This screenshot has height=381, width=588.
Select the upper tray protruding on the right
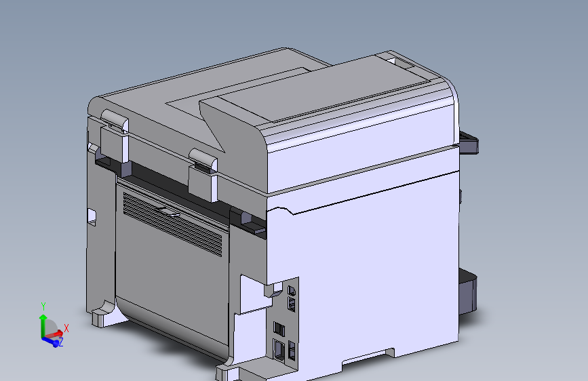pyautogui.click(x=469, y=143)
